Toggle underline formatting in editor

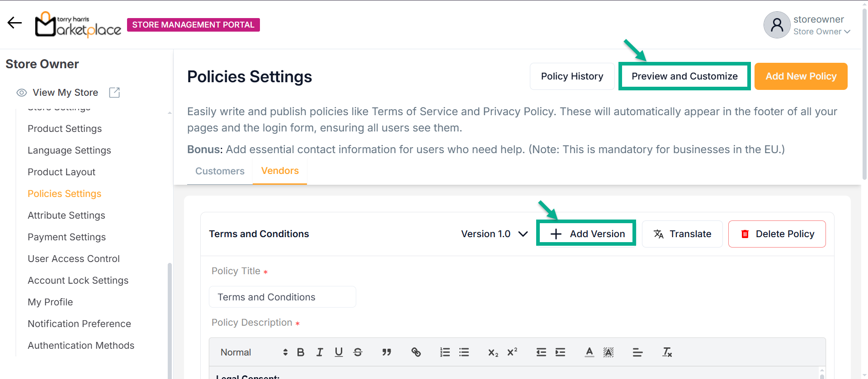click(x=339, y=352)
